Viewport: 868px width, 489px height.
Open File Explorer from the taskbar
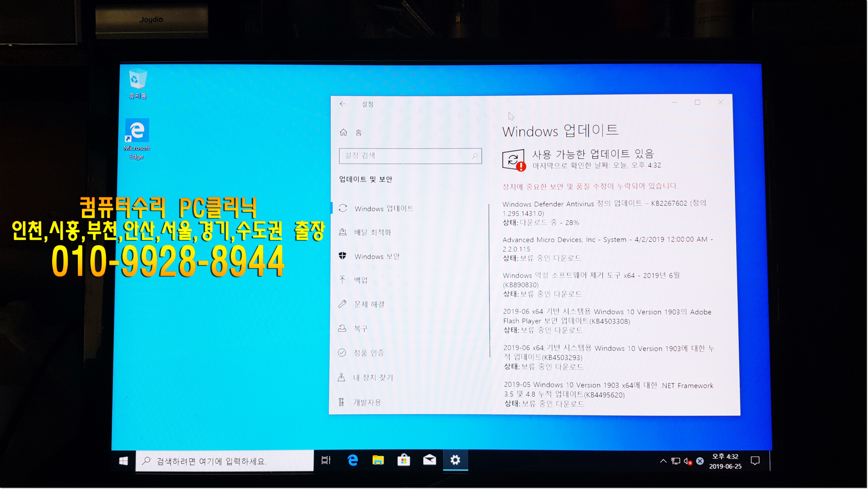click(378, 460)
